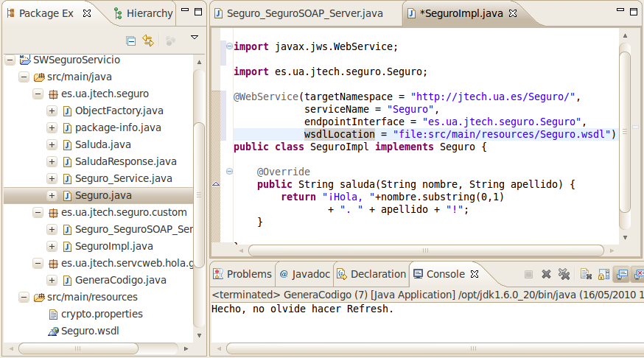Click the editor horizontal scrollbar
This screenshot has width=644, height=358.
point(426,250)
